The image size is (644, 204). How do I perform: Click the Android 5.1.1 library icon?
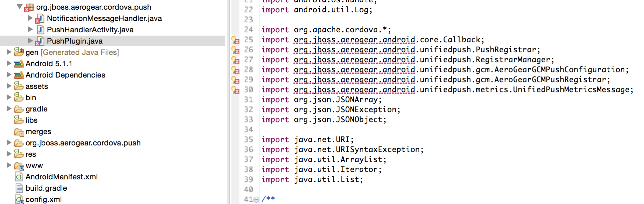[x=19, y=64]
